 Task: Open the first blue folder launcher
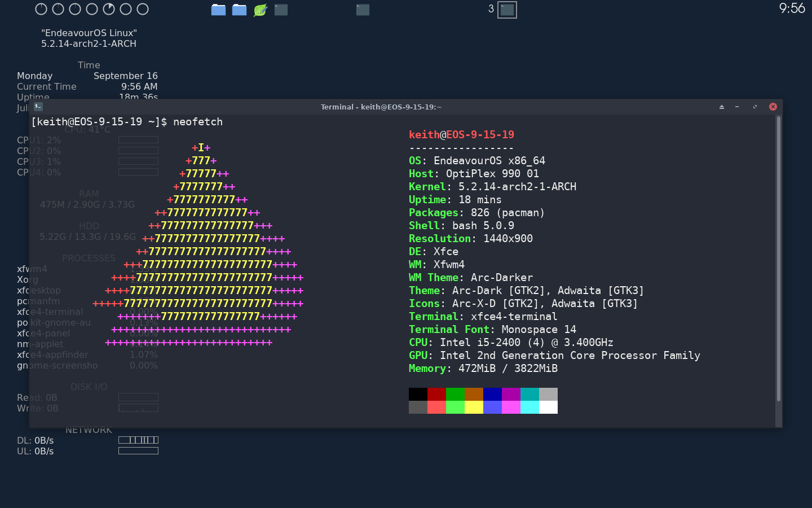pos(218,10)
